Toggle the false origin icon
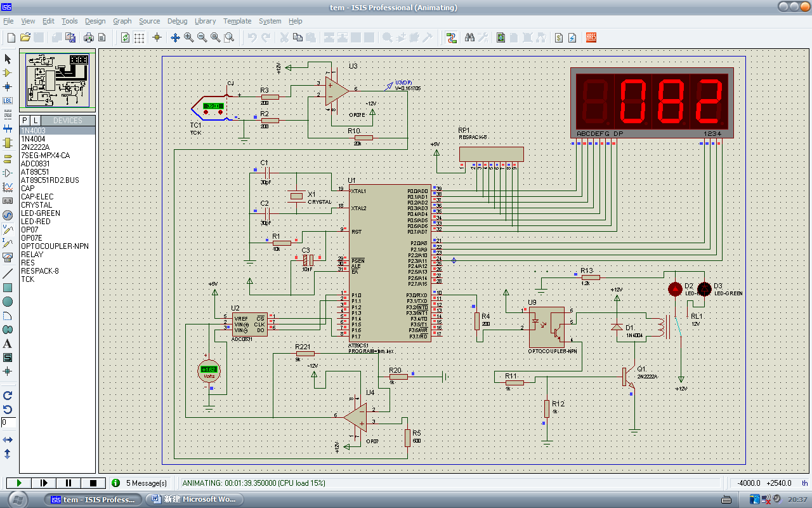Image resolution: width=812 pixels, height=508 pixels. point(157,37)
